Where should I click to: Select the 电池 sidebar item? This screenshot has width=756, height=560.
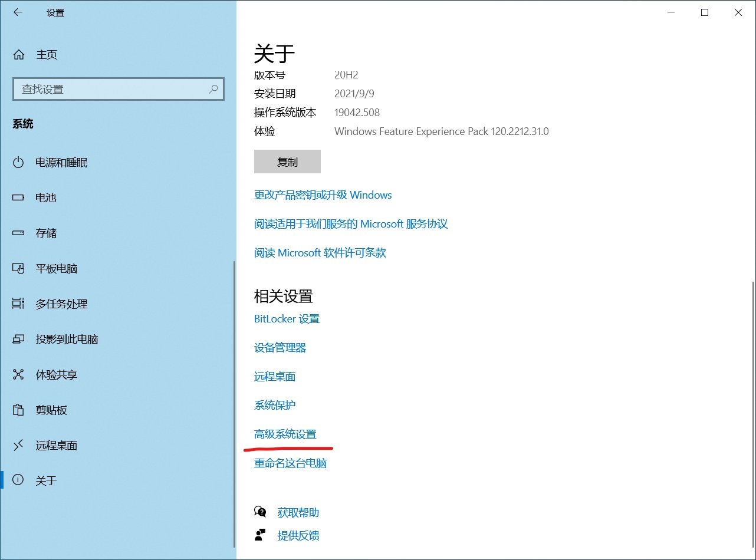click(45, 198)
